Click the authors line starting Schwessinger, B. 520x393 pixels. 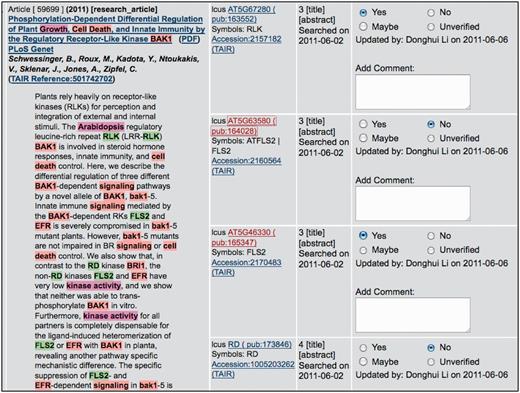click(x=104, y=64)
